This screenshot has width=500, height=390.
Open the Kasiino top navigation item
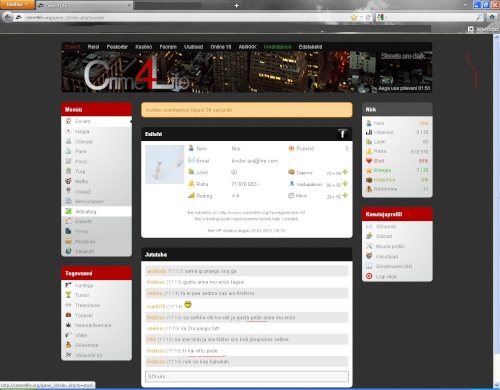pyautogui.click(x=144, y=47)
